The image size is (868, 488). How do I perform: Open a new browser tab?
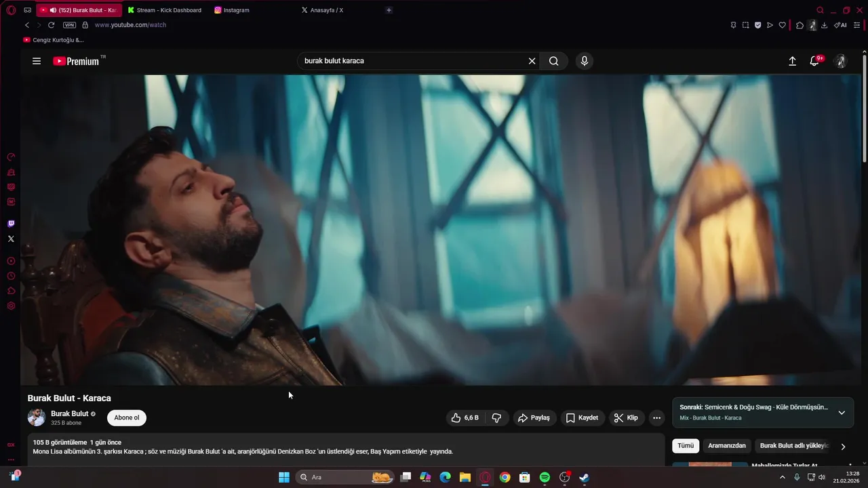click(389, 10)
